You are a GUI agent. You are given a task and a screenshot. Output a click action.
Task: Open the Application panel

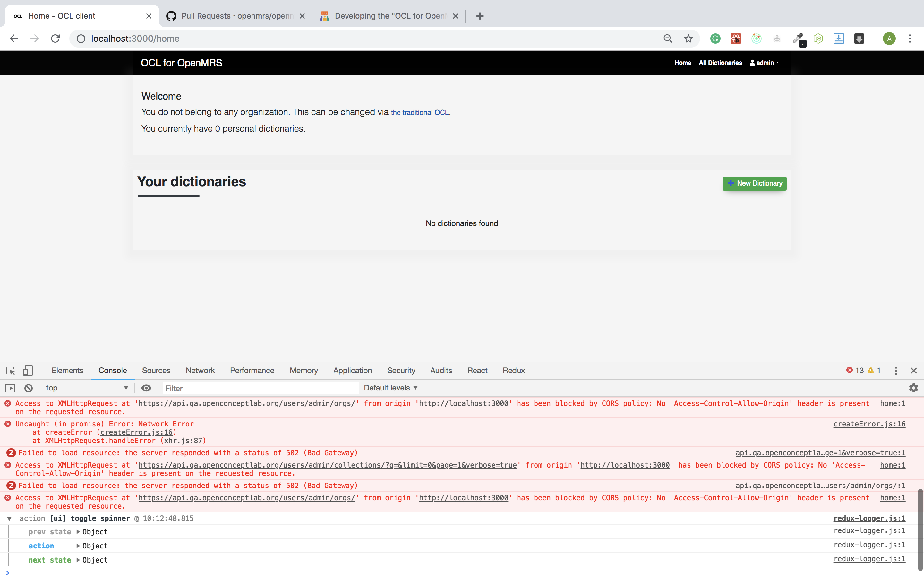tap(352, 371)
